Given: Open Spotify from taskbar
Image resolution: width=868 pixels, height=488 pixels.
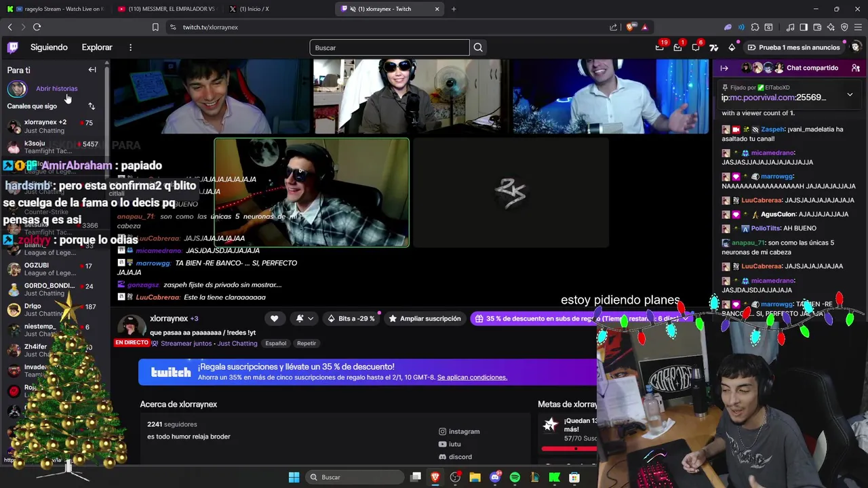Looking at the screenshot, I should pos(515,477).
